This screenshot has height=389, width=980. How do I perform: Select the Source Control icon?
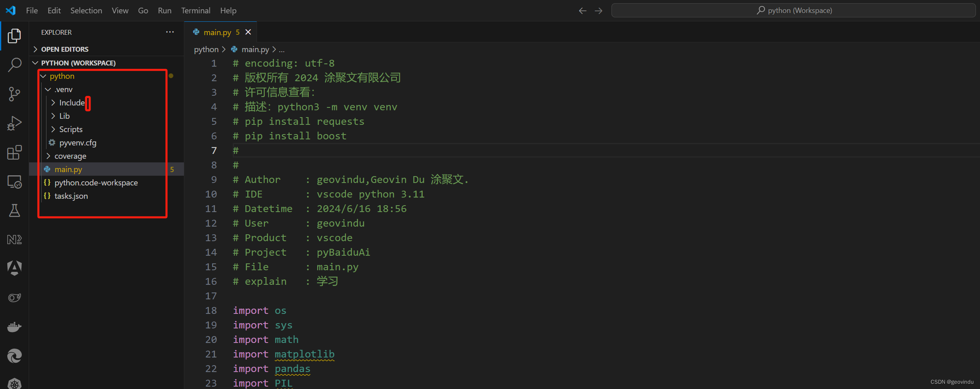click(x=14, y=94)
